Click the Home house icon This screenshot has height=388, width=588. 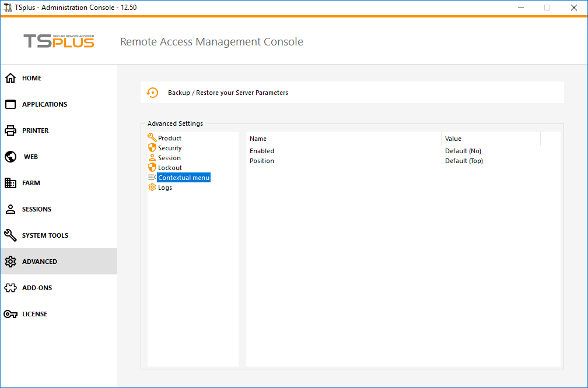click(x=10, y=78)
